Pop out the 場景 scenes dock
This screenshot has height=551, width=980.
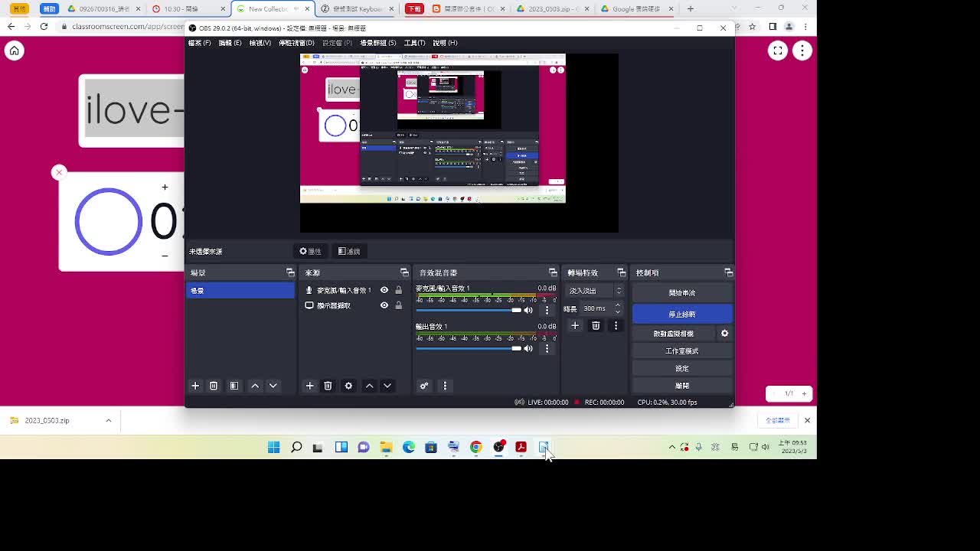tap(290, 272)
